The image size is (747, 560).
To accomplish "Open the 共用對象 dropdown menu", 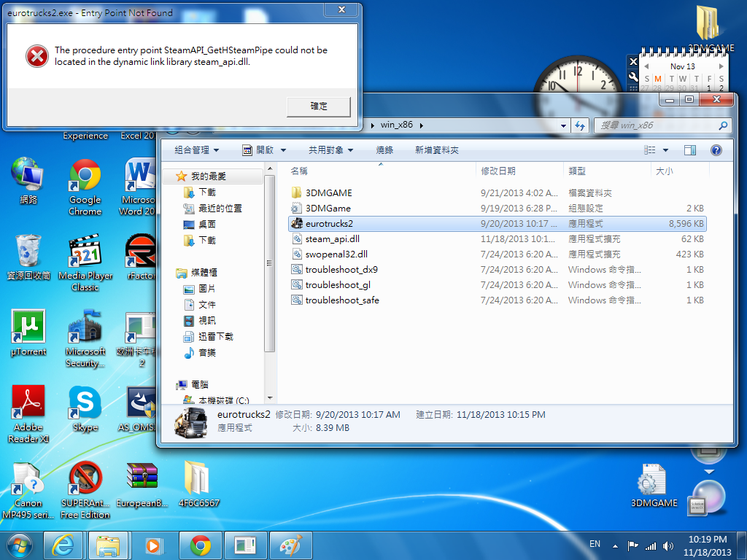I will click(x=330, y=150).
